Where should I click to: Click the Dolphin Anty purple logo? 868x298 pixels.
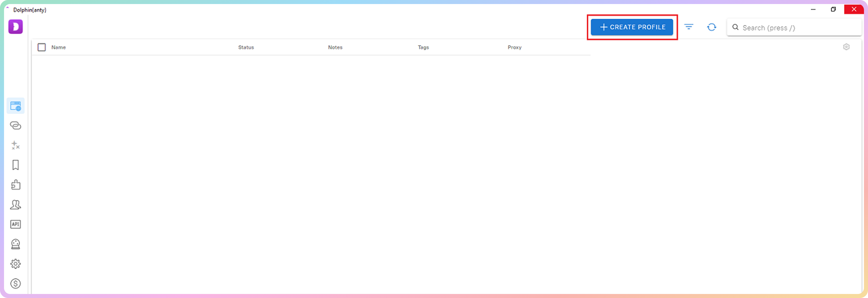click(16, 27)
